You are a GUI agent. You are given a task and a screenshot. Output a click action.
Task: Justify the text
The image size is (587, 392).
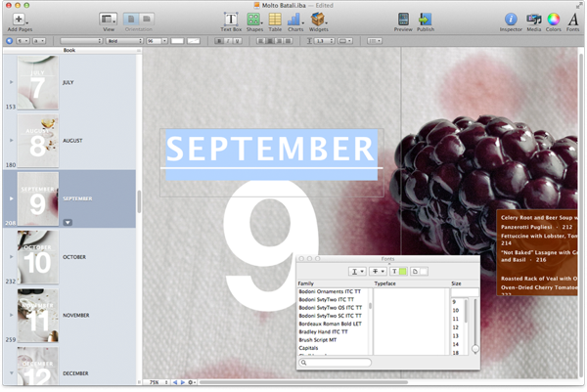pos(288,41)
